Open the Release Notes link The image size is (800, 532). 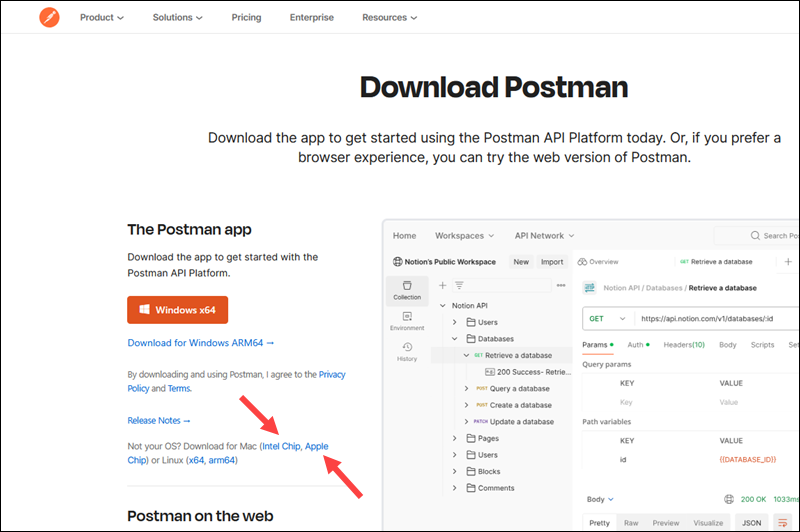[159, 420]
